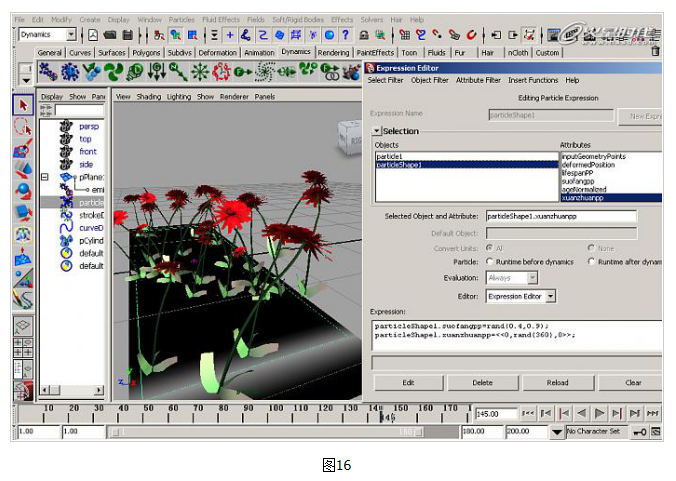This screenshot has width=676, height=481.
Task: Pick the Paint Selection tool
Action: (23, 148)
